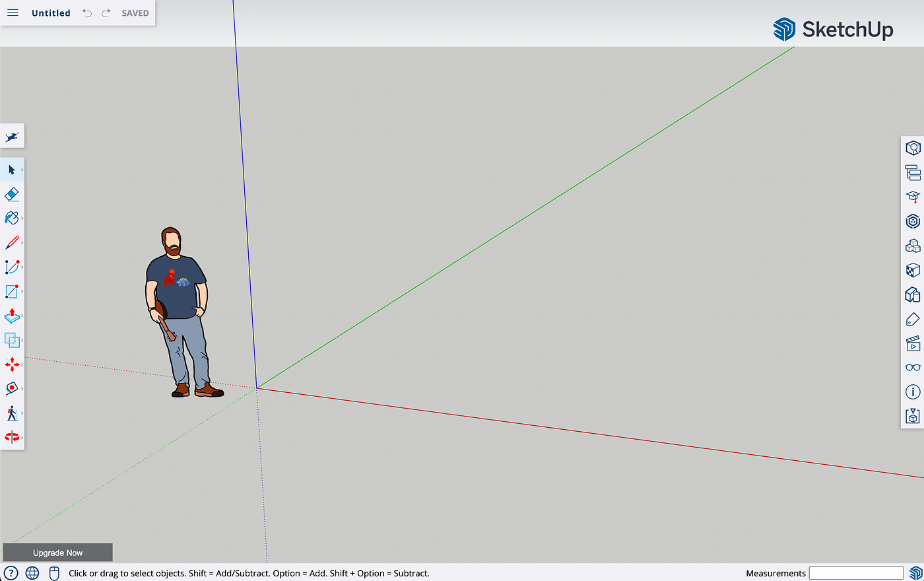Open the Model Info panel

[x=913, y=392]
